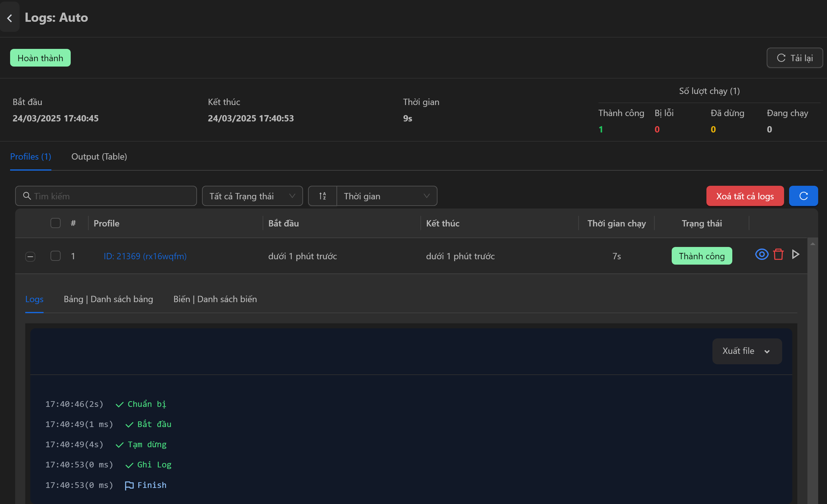Click the flag icon beside Finish entry
The width and height of the screenshot is (827, 504).
tap(128, 485)
